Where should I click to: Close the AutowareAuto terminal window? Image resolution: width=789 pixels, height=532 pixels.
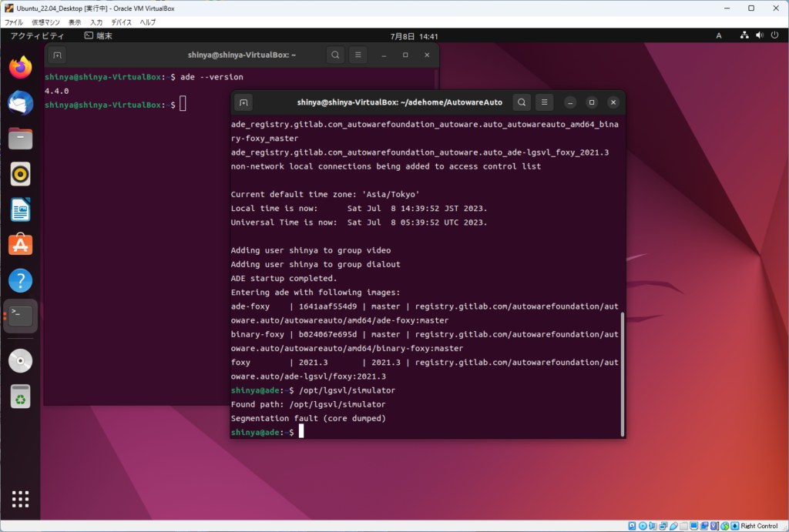[x=613, y=102]
